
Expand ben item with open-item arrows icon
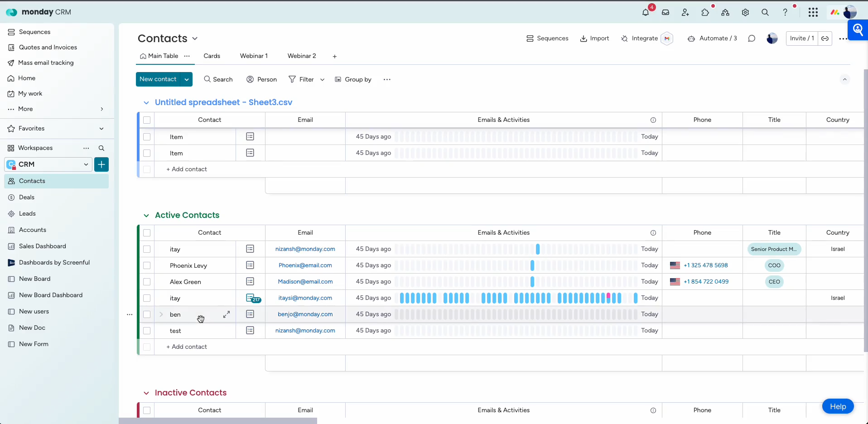click(227, 314)
